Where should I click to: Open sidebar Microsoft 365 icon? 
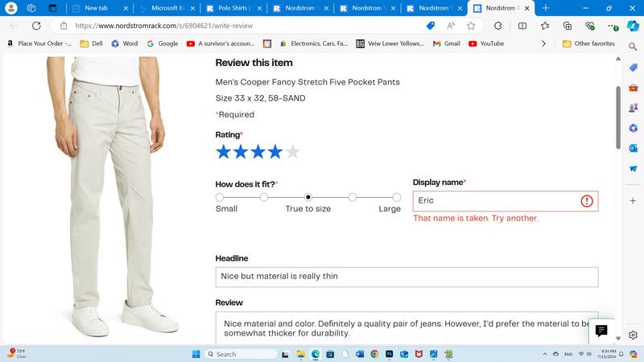[633, 128]
